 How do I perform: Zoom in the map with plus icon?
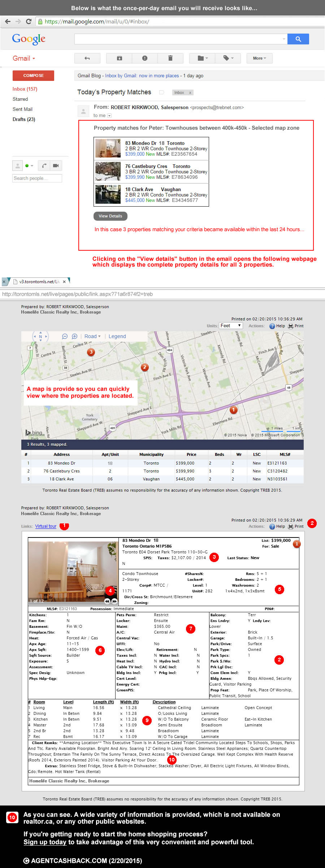[74, 336]
